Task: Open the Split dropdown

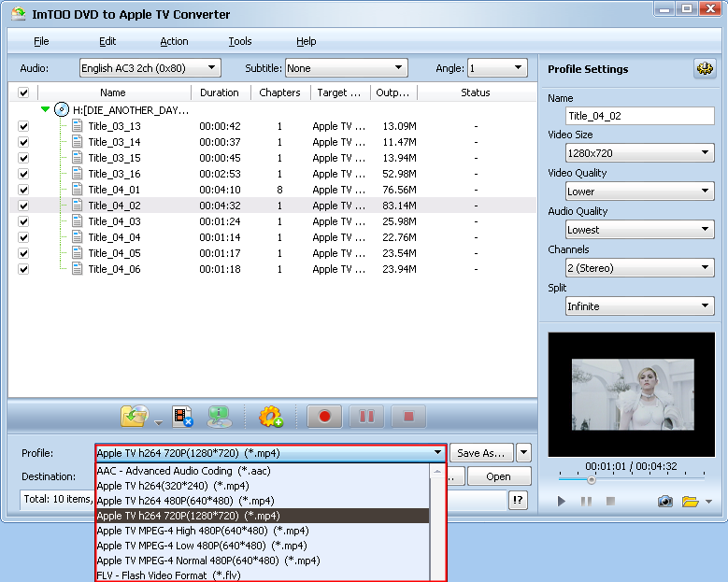Action: [639, 305]
